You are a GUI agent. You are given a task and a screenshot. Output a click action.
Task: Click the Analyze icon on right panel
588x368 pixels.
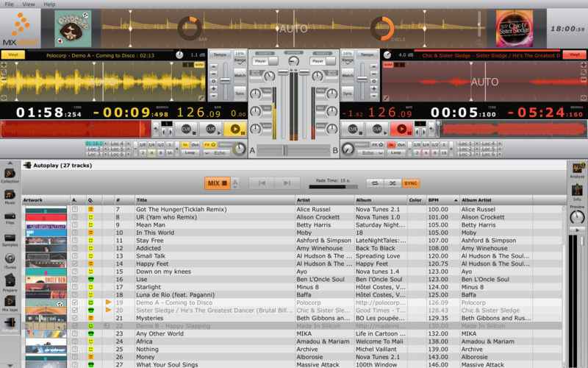point(577,170)
